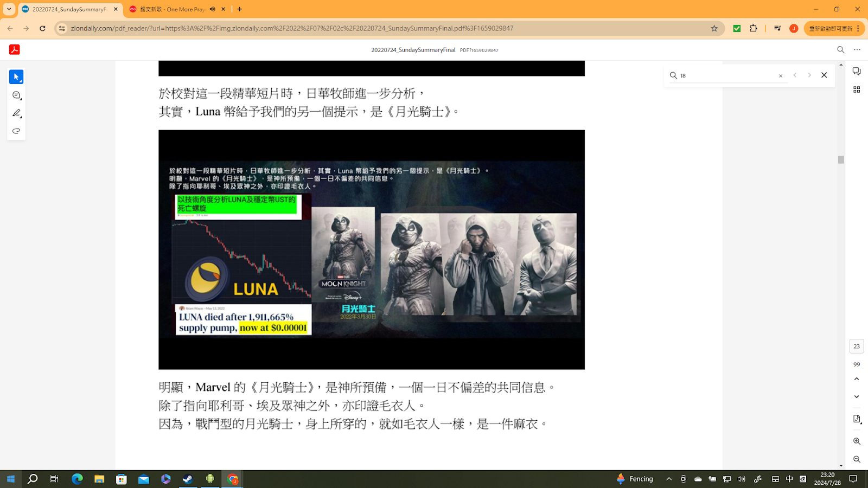The width and height of the screenshot is (868, 488).
Task: Open File Explorer from taskbar
Action: pos(99,479)
